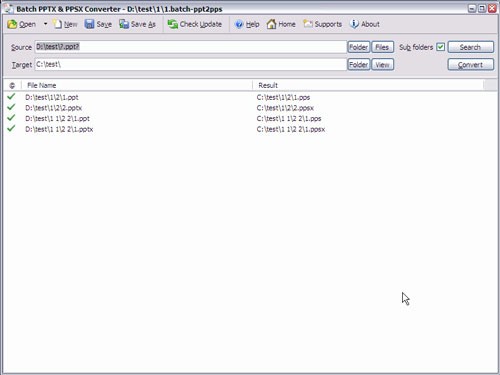
Task: Save the current project
Action: coord(98,24)
